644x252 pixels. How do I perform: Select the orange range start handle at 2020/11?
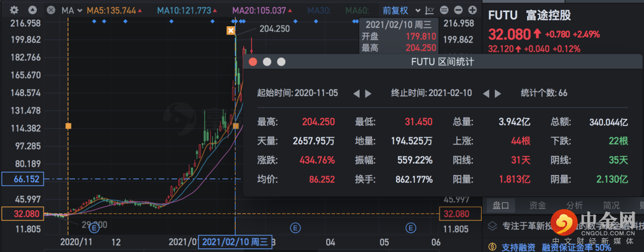(68, 126)
